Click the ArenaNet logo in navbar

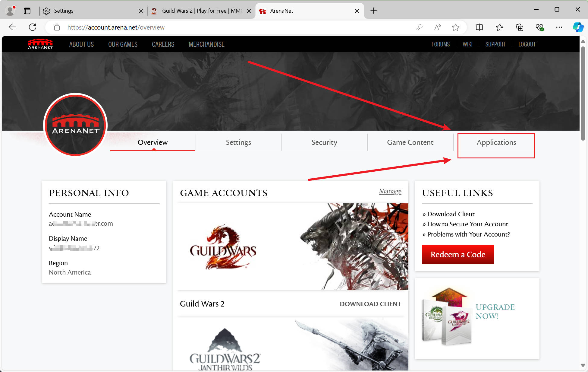pyautogui.click(x=40, y=44)
